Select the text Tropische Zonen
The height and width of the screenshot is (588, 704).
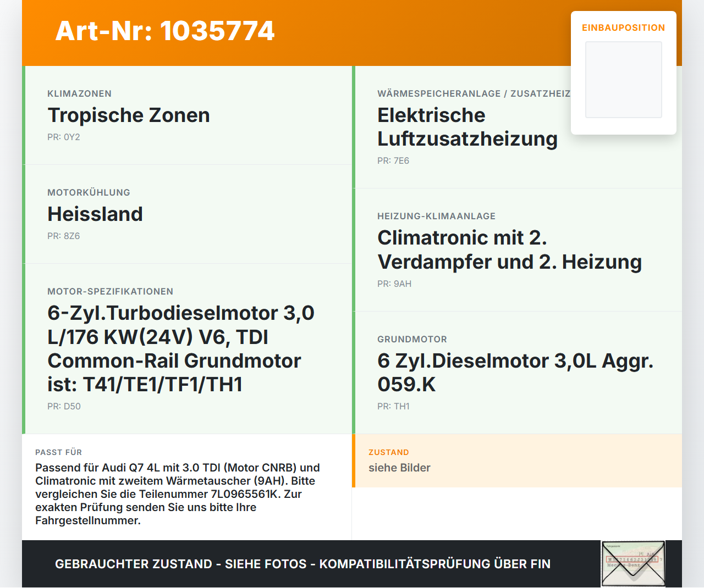129,115
